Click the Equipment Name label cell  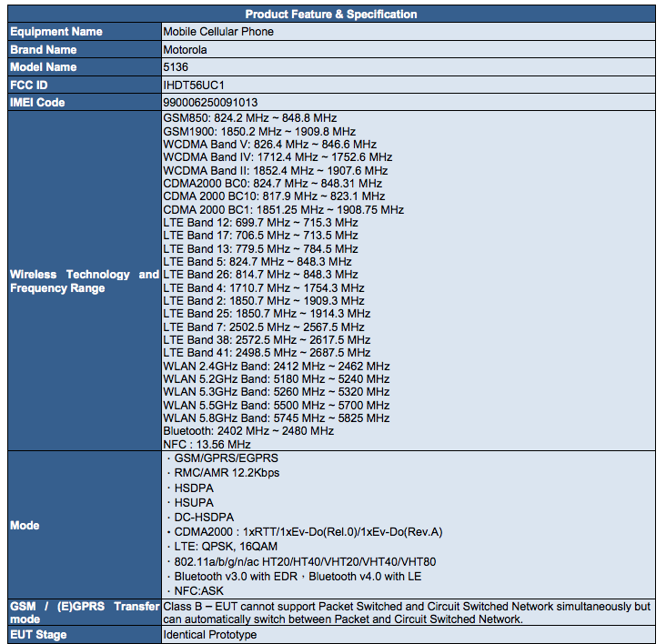[x=56, y=32]
